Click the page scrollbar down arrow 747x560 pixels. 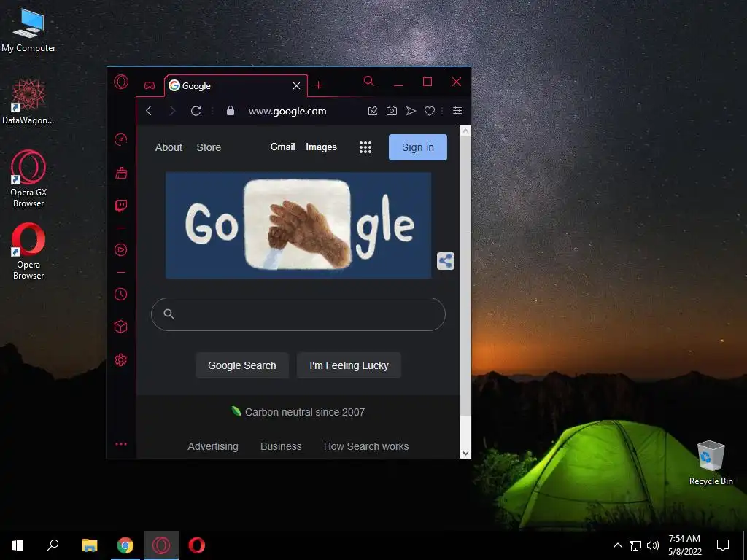point(466,454)
